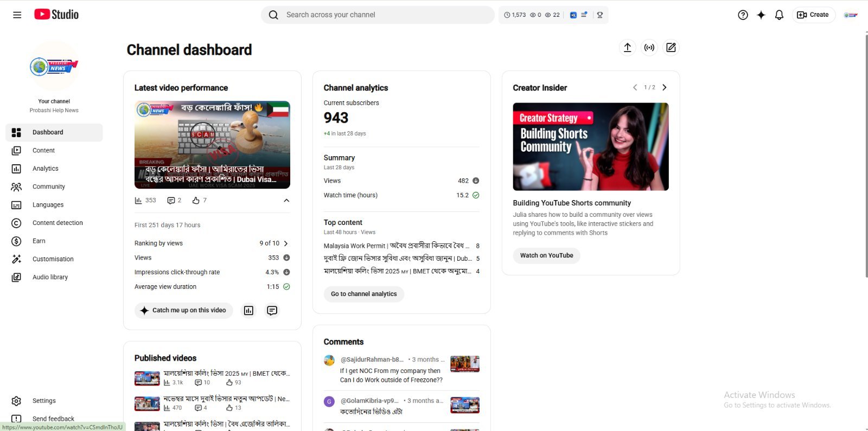
Task: Click the YouTube Studio logo
Action: pyautogui.click(x=56, y=15)
